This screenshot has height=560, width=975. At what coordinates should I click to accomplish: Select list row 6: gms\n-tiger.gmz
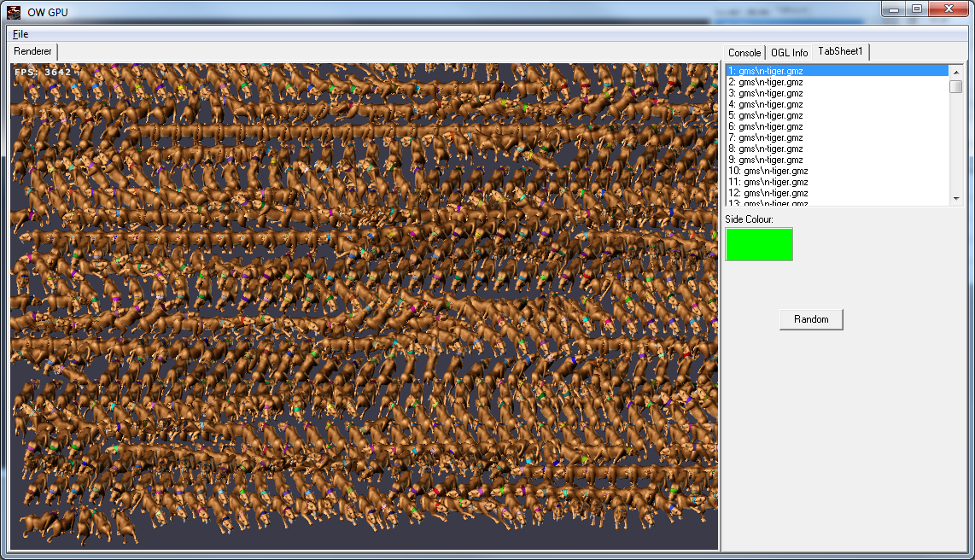[838, 127]
